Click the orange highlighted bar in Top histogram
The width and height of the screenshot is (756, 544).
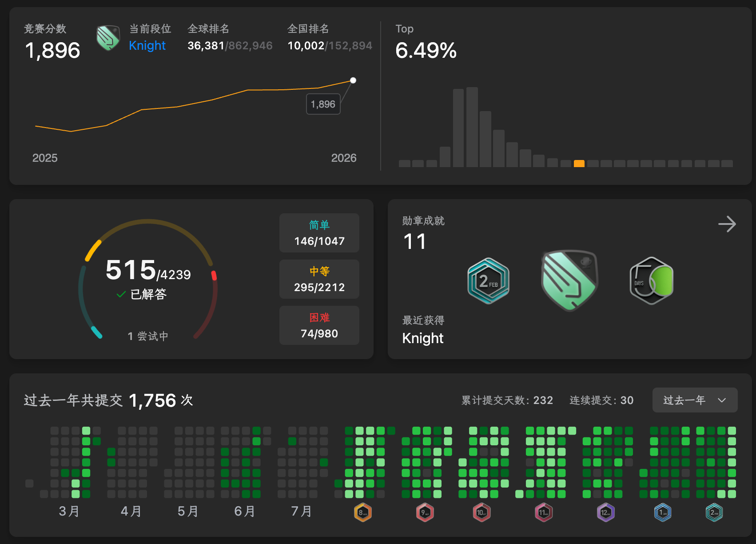pyautogui.click(x=579, y=163)
